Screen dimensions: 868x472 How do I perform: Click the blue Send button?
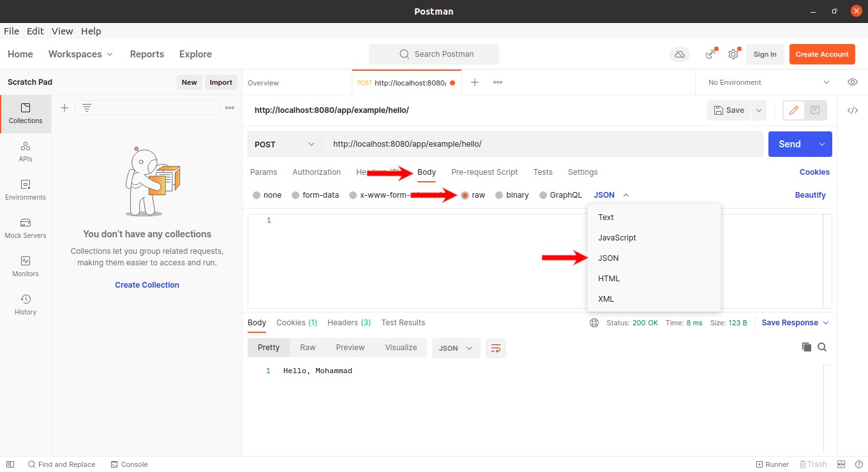coord(789,144)
